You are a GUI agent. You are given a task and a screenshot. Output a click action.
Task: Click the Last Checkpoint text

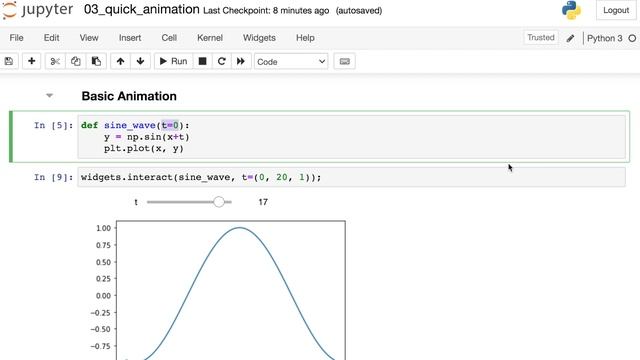click(x=266, y=11)
